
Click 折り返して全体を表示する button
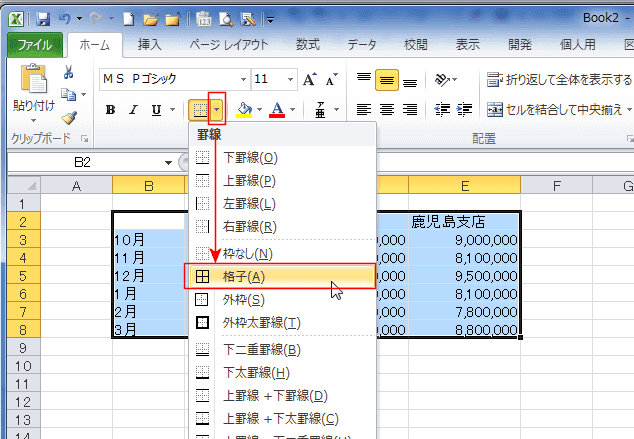click(559, 80)
